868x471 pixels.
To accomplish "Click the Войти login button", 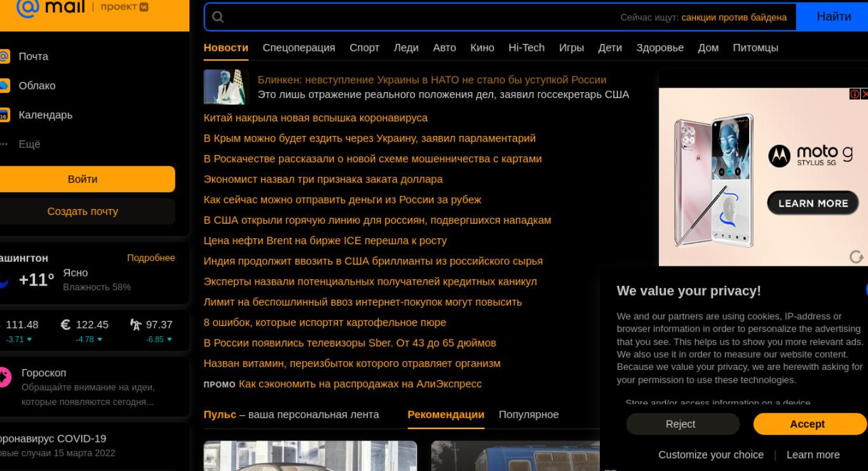I will tap(83, 179).
